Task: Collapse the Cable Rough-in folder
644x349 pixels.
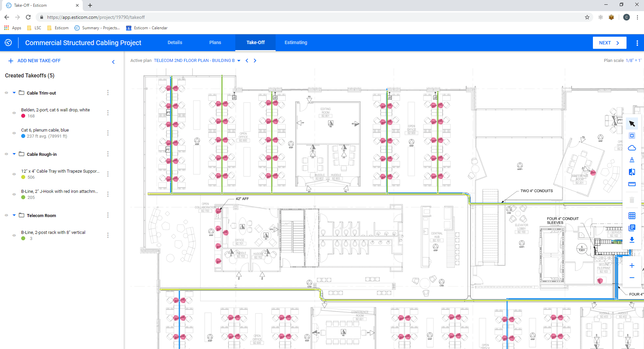Action: click(14, 154)
